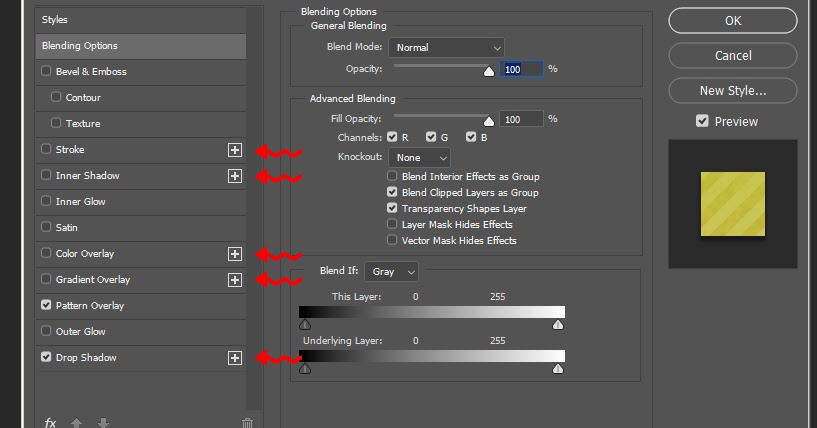Move effect up with the up arrow icon

(x=77, y=423)
